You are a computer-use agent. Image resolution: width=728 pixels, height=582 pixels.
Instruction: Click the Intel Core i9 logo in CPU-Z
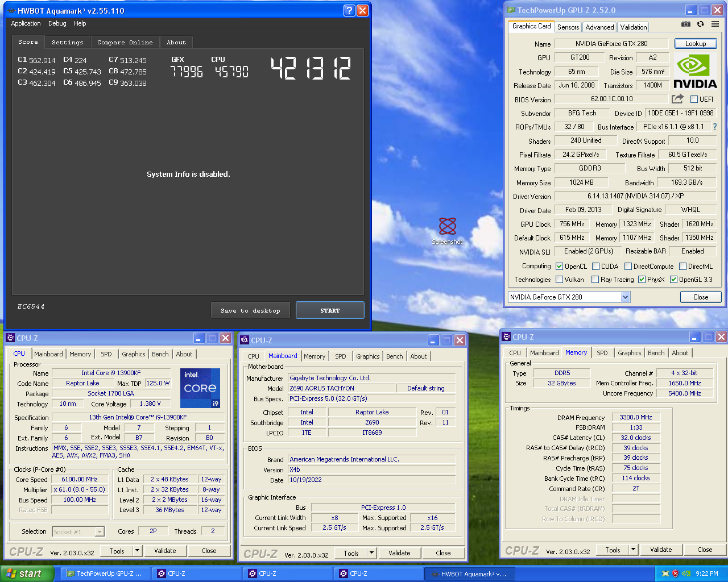(200, 388)
